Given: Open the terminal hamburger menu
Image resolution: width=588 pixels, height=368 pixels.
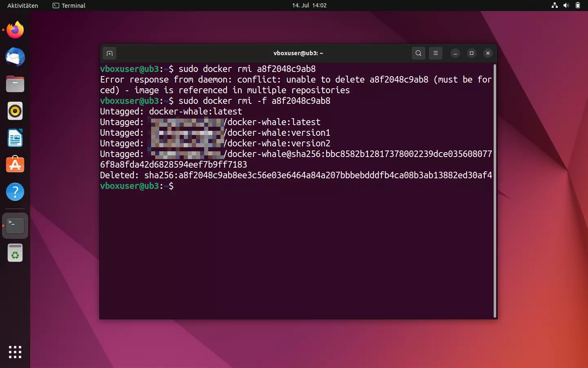Looking at the screenshot, I should coord(436,53).
